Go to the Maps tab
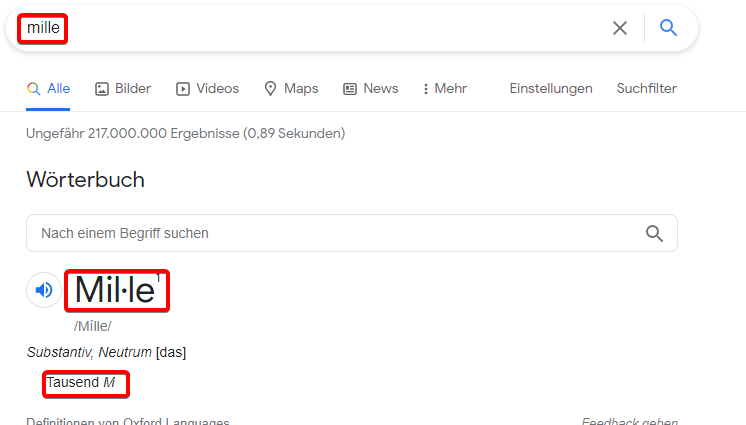746x425 pixels. click(x=291, y=88)
